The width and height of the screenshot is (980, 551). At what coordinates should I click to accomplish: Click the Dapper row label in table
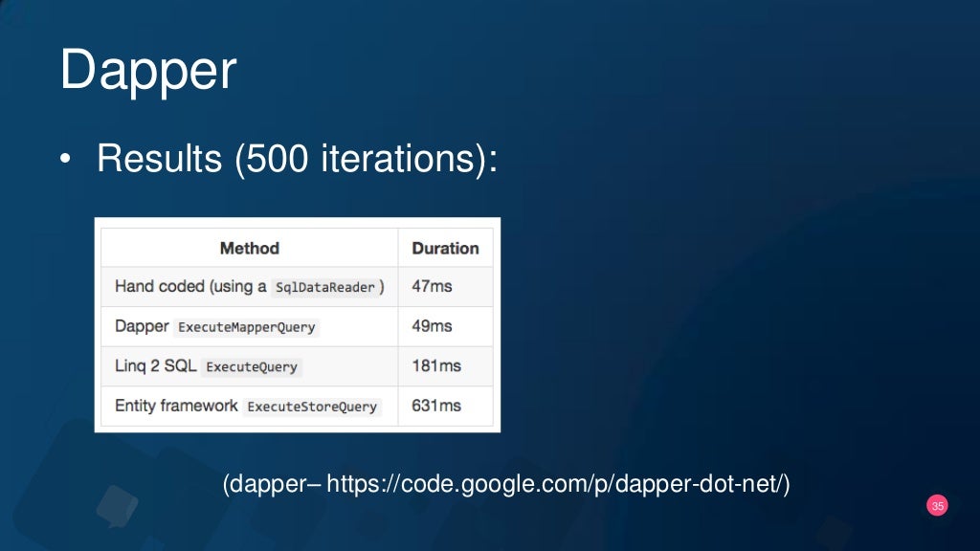click(142, 326)
